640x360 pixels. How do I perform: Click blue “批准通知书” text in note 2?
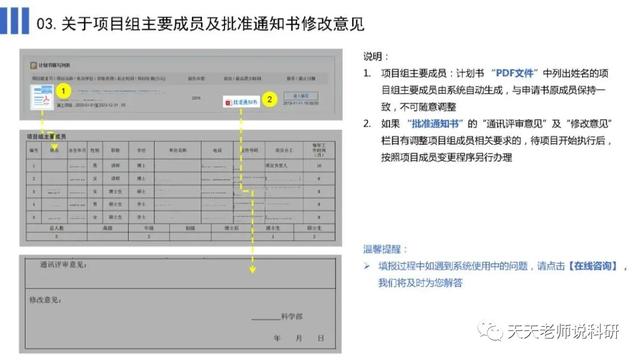[x=435, y=124]
